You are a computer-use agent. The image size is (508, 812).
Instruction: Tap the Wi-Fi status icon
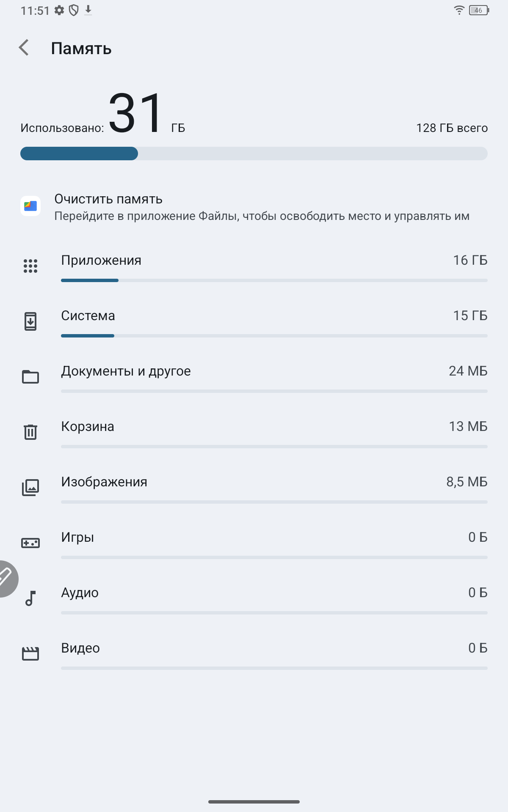[459, 10]
